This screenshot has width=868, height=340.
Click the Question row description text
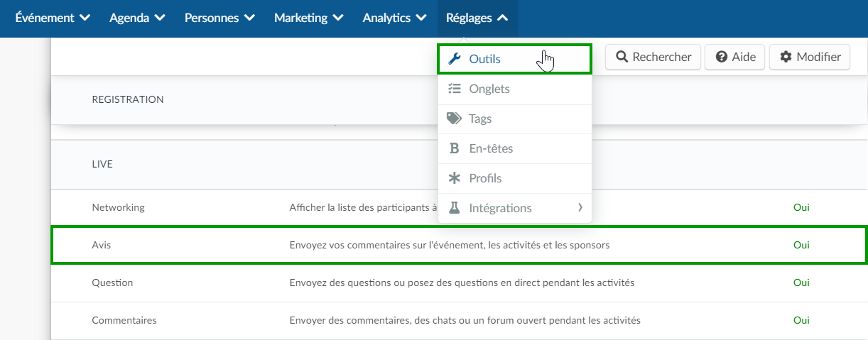[462, 283]
